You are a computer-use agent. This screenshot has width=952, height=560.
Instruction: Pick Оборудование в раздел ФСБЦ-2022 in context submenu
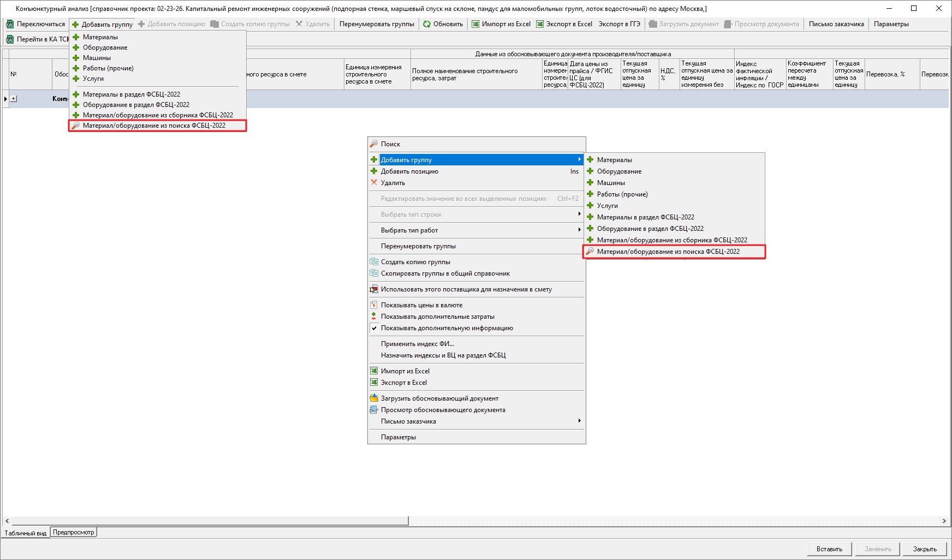tap(674, 229)
